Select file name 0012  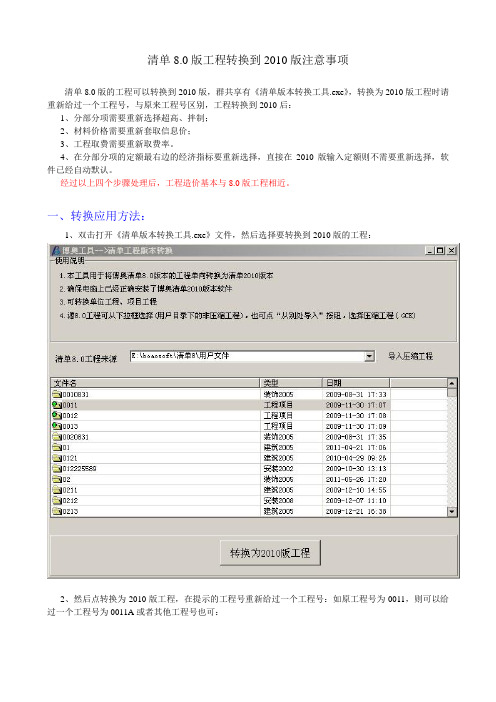point(70,415)
